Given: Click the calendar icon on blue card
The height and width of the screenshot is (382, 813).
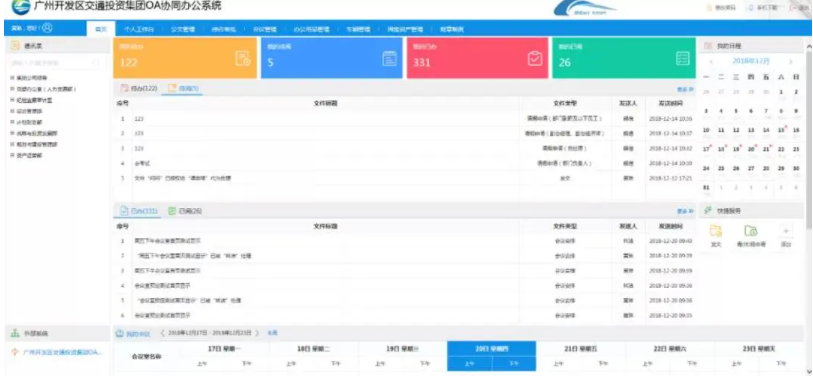Looking at the screenshot, I should 389,59.
